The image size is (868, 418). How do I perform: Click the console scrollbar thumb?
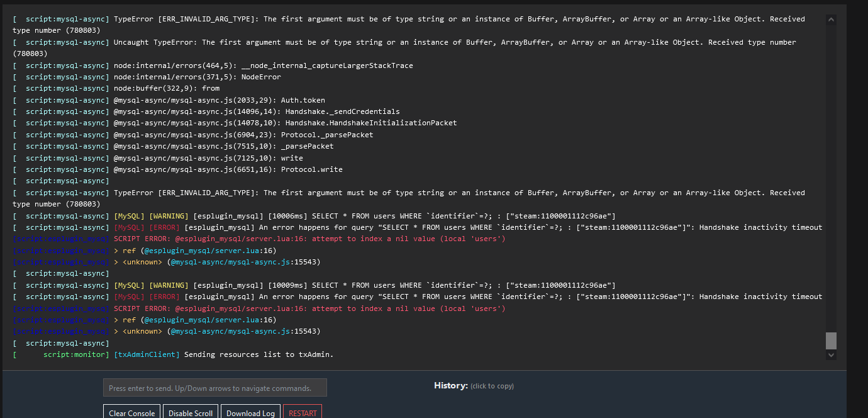click(831, 341)
